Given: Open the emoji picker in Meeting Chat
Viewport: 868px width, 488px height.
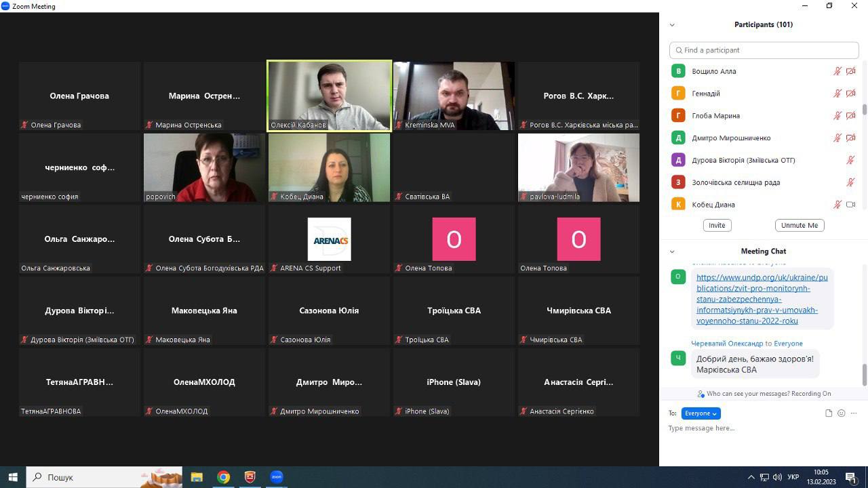Looking at the screenshot, I should click(x=842, y=413).
